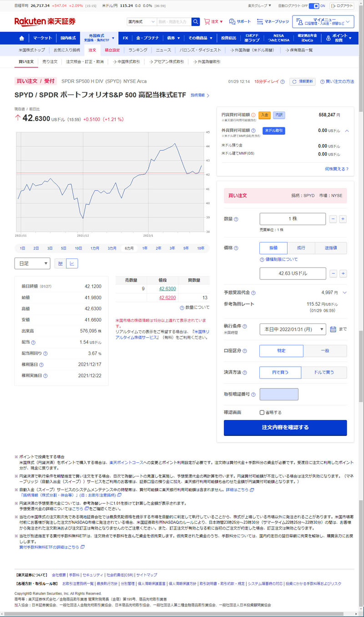Select the 1年 chart range

click(145, 248)
